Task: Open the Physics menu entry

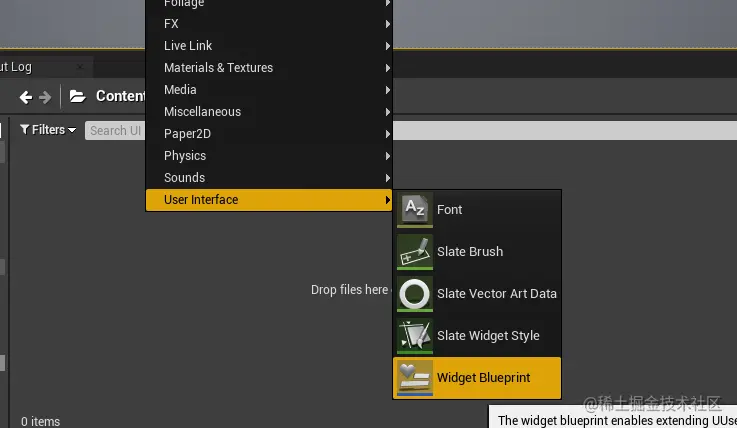Action: point(269,156)
